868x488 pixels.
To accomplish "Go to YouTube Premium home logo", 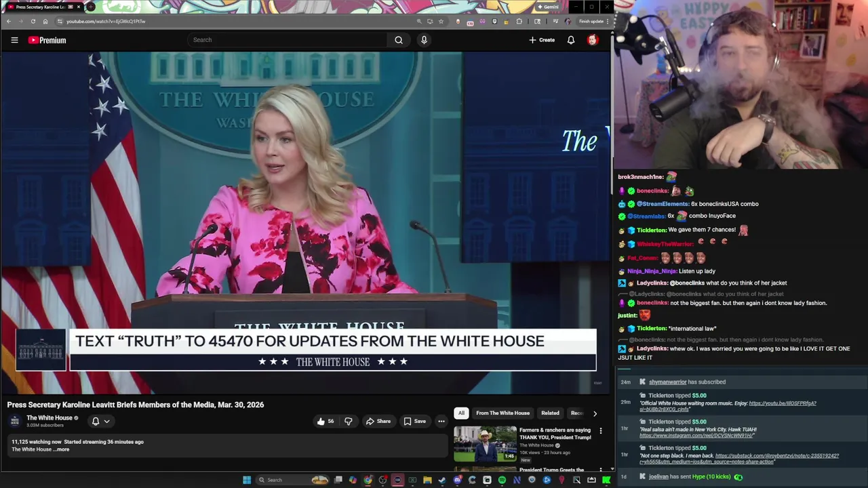I will (x=47, y=40).
